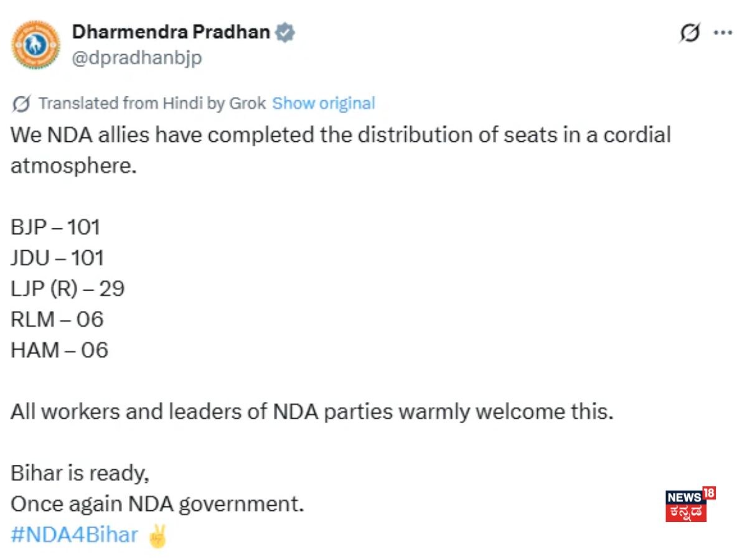
Task: Click the victory hand emoji
Action: (x=157, y=534)
